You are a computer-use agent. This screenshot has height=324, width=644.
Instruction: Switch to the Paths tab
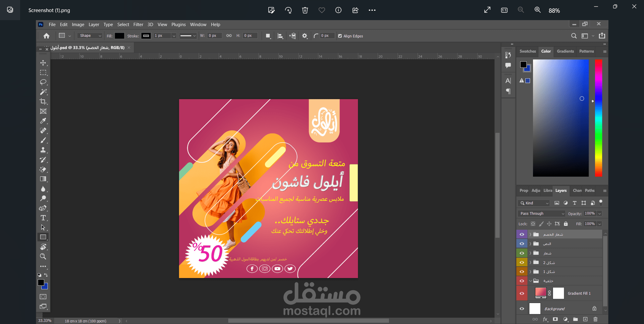[590, 191]
